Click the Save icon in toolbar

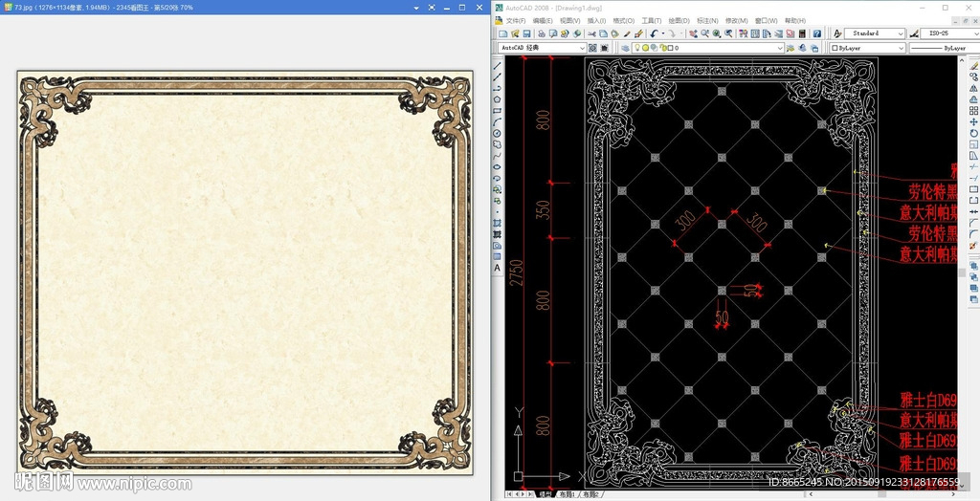tap(525, 33)
